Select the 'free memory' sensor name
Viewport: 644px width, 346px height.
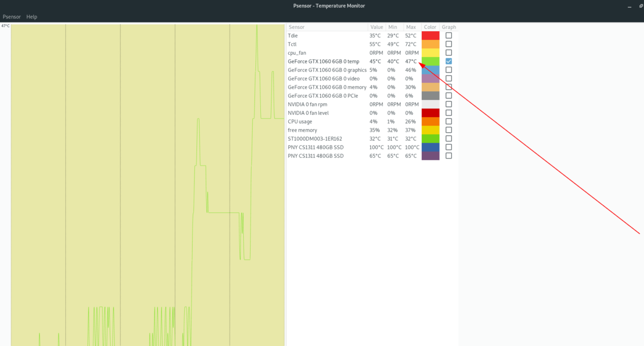tap(302, 130)
